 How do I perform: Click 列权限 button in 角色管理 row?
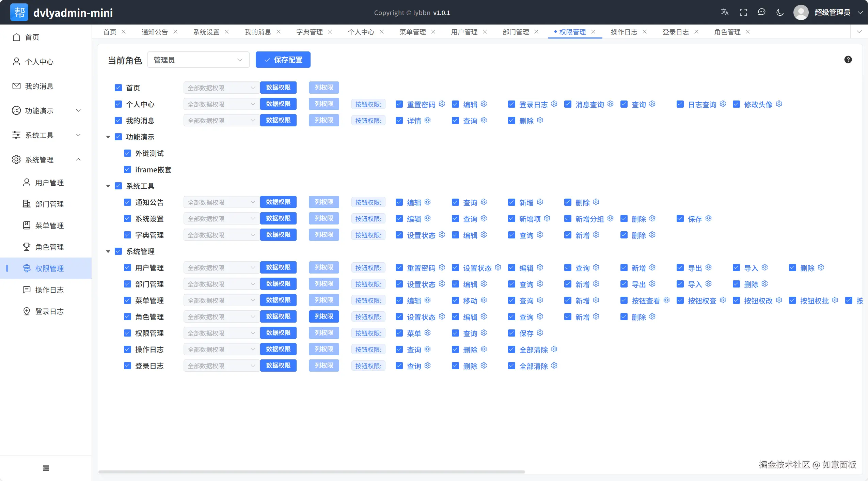click(323, 316)
